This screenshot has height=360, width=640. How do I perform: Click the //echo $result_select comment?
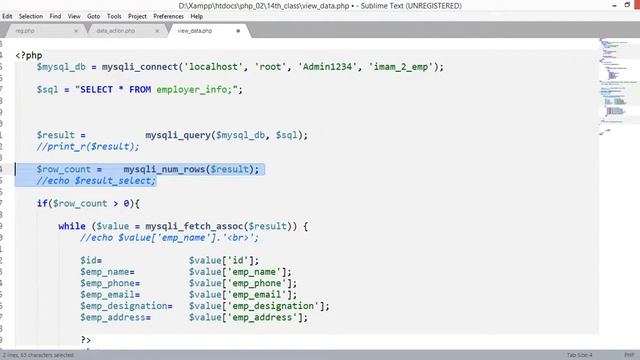[x=96, y=181]
